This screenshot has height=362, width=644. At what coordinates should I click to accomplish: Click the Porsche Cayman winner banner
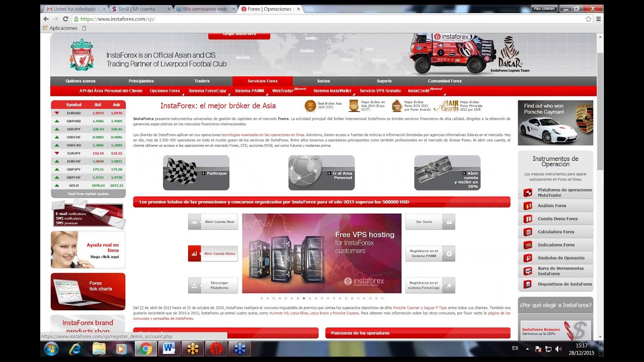[555, 123]
